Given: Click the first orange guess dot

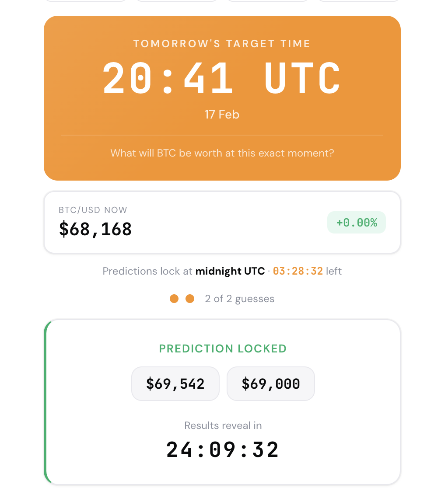Looking at the screenshot, I should coord(175,299).
